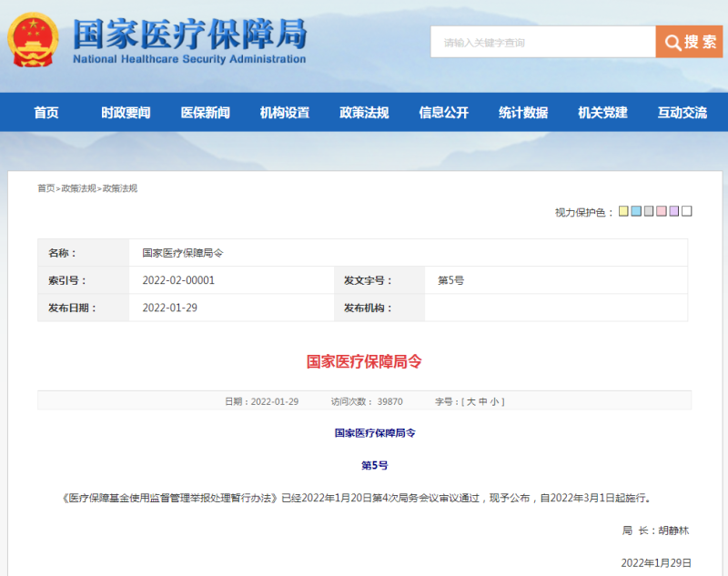The width and height of the screenshot is (728, 576).
Task: Pick the blue eye-protection color swatch
Action: pos(636,211)
